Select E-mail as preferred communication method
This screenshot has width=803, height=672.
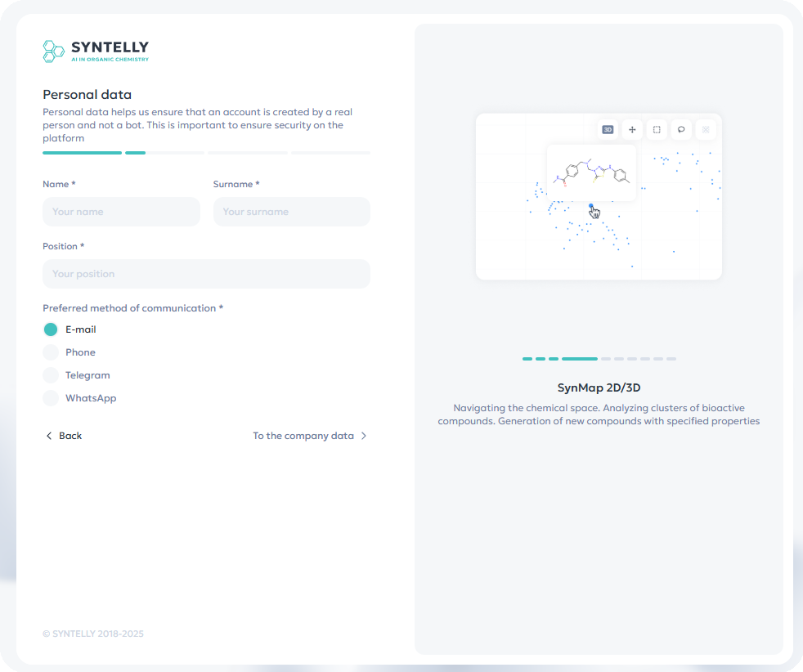click(50, 329)
